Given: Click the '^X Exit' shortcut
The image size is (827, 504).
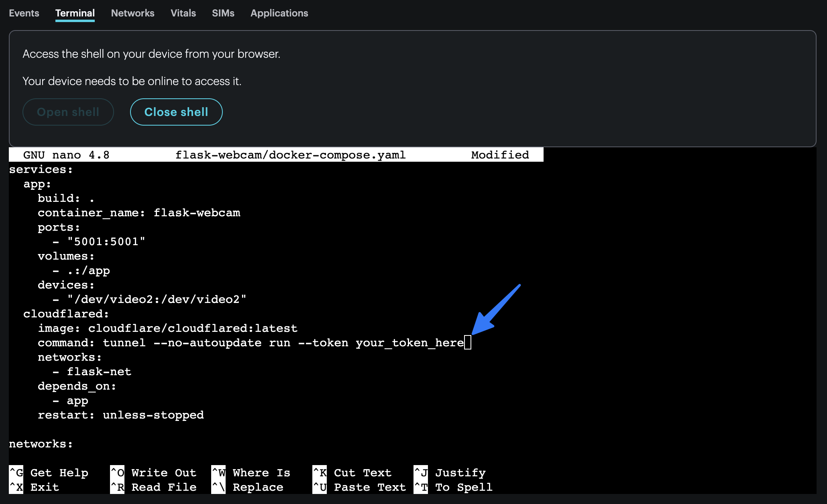Looking at the screenshot, I should tap(34, 487).
